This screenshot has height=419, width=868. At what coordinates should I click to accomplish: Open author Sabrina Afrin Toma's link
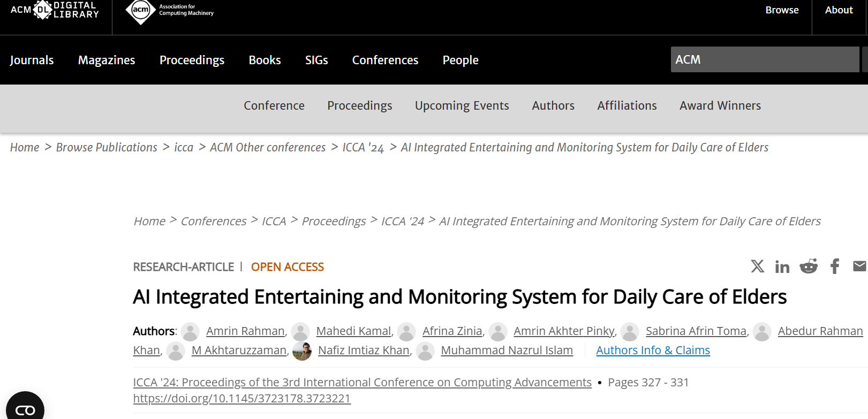696,331
